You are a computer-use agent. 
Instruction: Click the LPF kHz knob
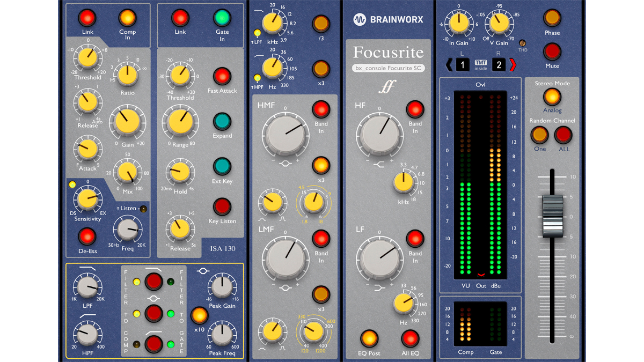(273, 21)
